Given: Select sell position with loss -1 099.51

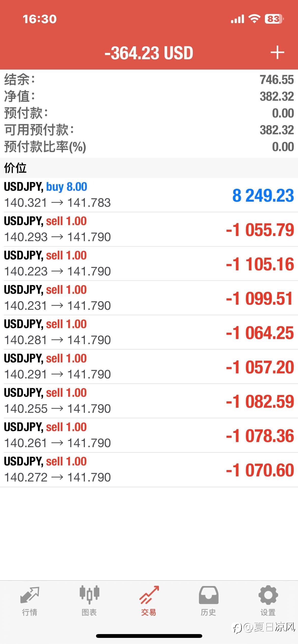Looking at the screenshot, I should click(x=149, y=298).
